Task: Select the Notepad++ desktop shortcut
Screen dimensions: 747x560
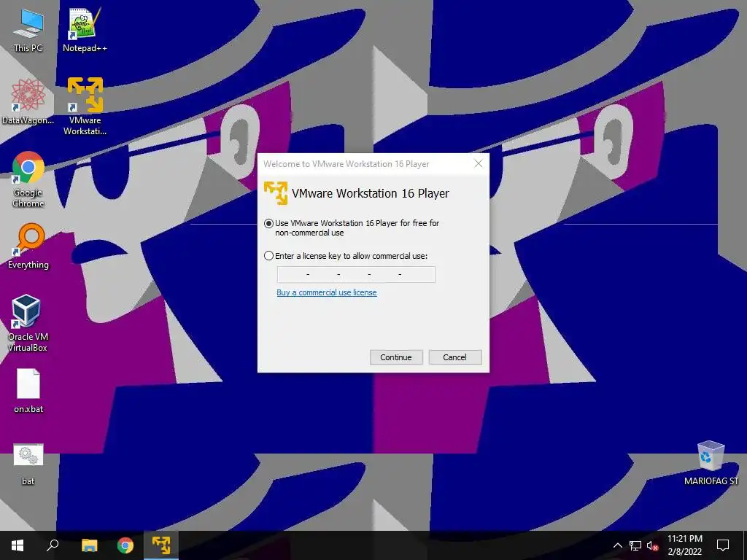Action: click(x=85, y=31)
